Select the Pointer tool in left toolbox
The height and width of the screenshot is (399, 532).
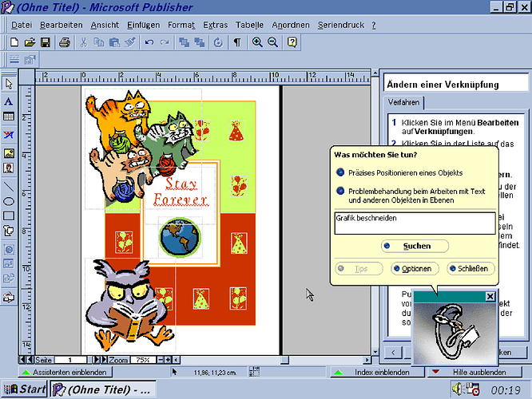click(x=9, y=84)
